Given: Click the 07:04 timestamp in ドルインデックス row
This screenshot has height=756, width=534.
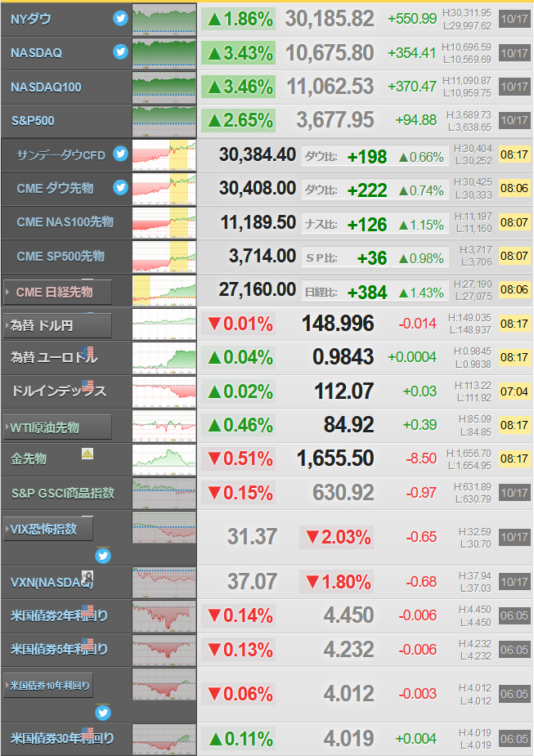Looking at the screenshot, I should tap(514, 391).
